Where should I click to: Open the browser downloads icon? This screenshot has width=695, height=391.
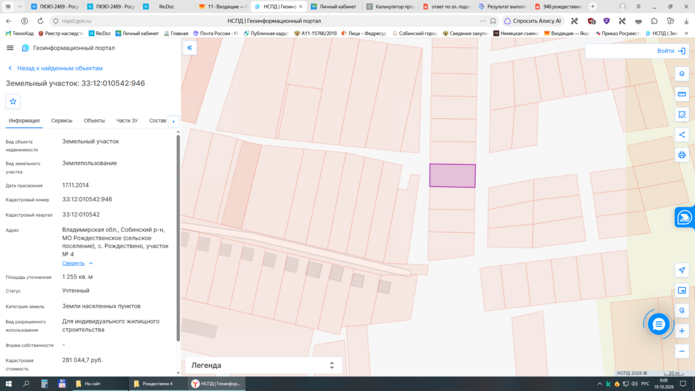(x=686, y=21)
